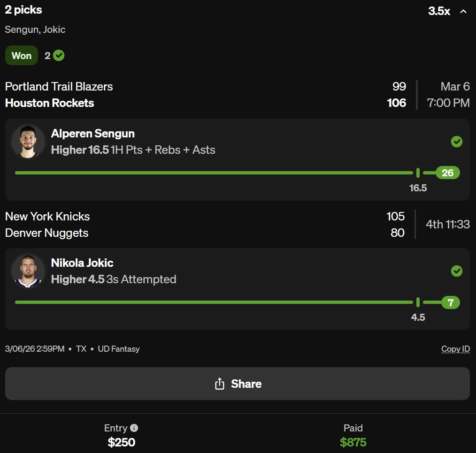Collapse the 2 picks entry chevron
The width and height of the screenshot is (476, 453).
[x=463, y=11]
